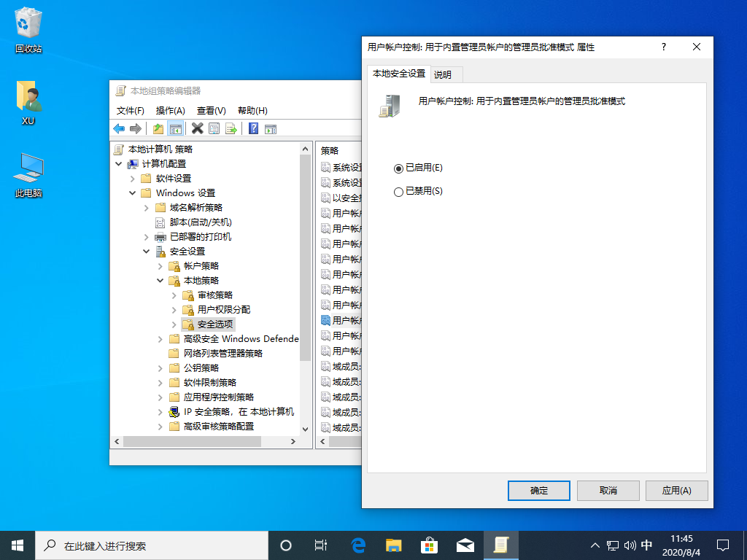Screen dimensions: 747x560
Task: Toggle the Show Action Pane toolbar icon
Action: (271, 128)
